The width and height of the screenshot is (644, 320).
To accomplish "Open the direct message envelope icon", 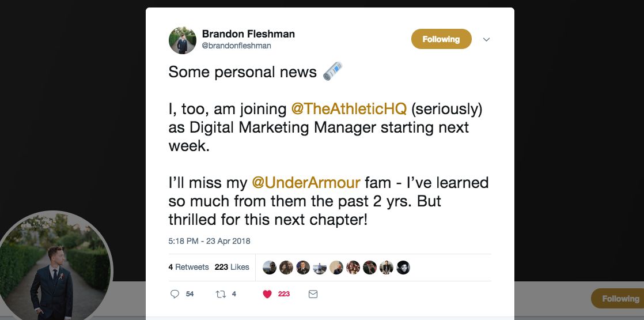I will pos(313,294).
